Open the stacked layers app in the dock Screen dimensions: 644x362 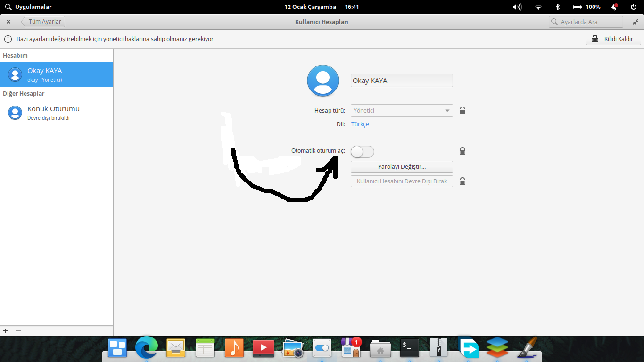point(497,348)
